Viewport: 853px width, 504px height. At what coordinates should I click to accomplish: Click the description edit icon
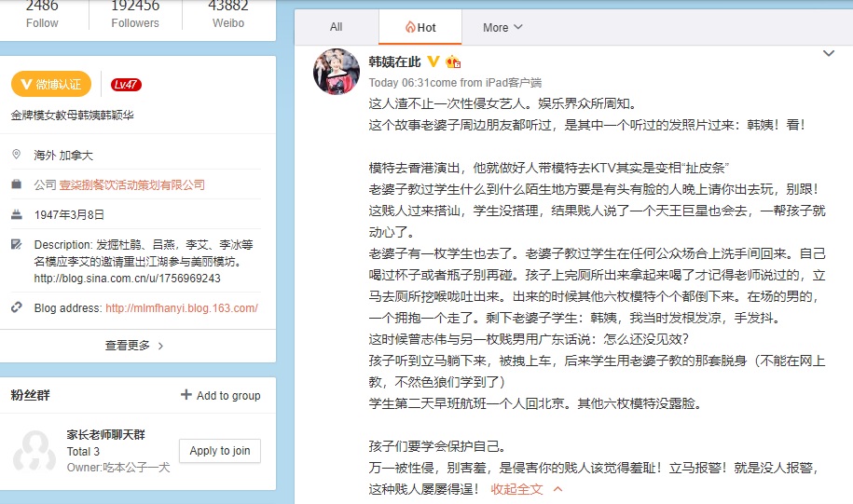coord(17,244)
